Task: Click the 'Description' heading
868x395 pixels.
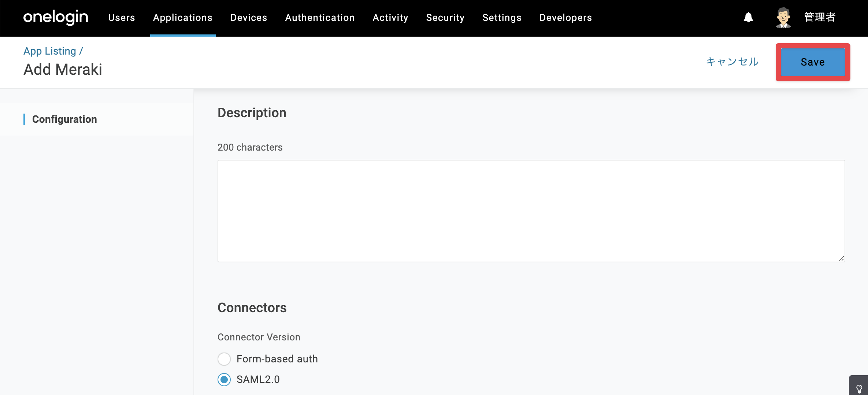Action: 252,112
